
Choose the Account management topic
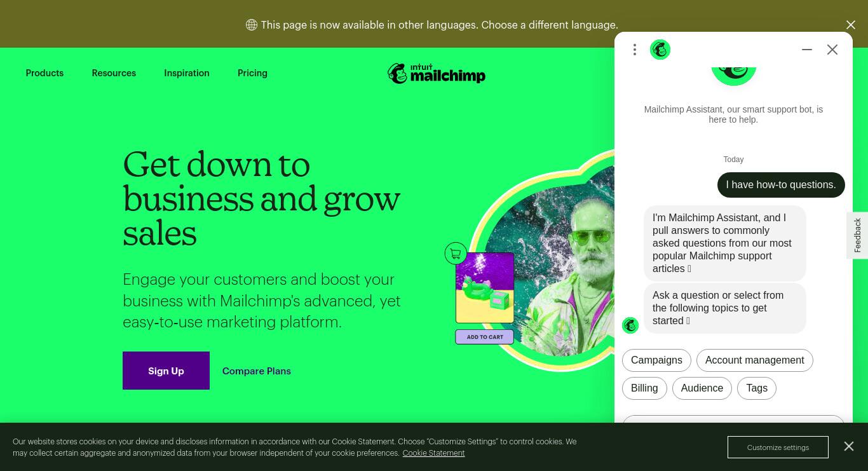(754, 360)
